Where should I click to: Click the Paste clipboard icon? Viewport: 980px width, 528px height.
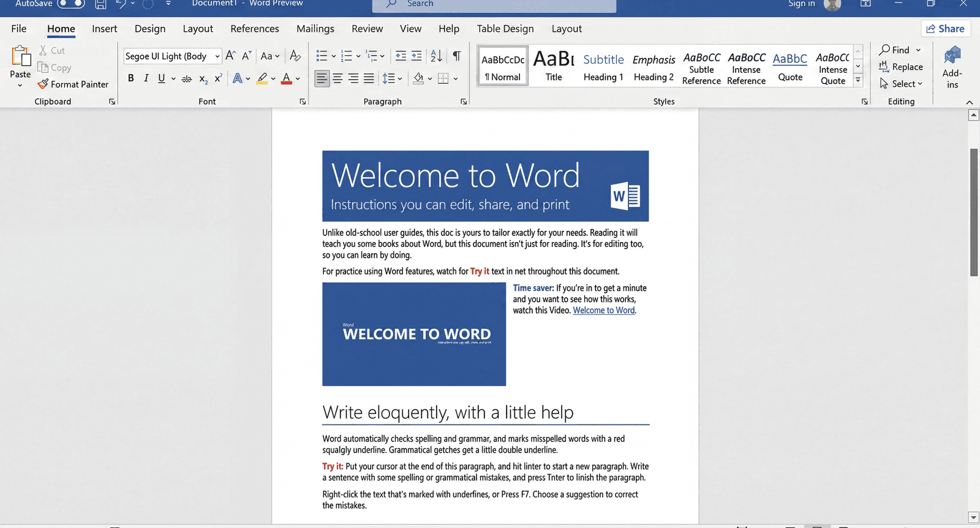(x=20, y=56)
